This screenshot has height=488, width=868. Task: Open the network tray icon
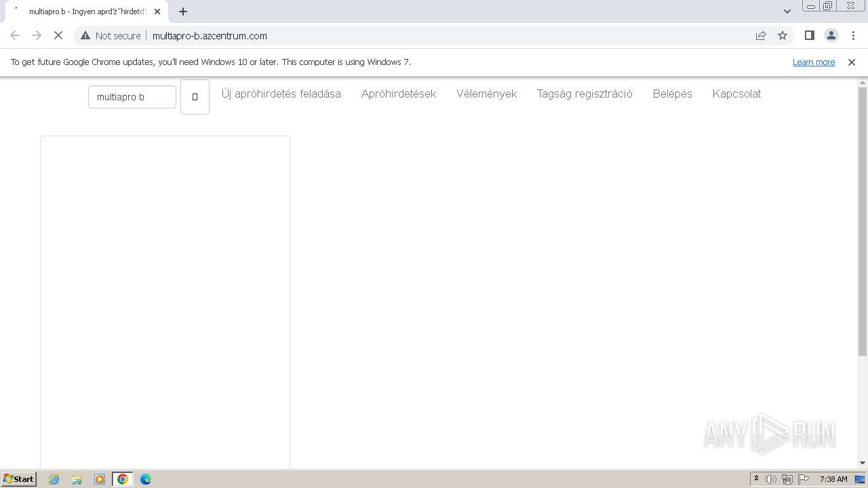787,479
